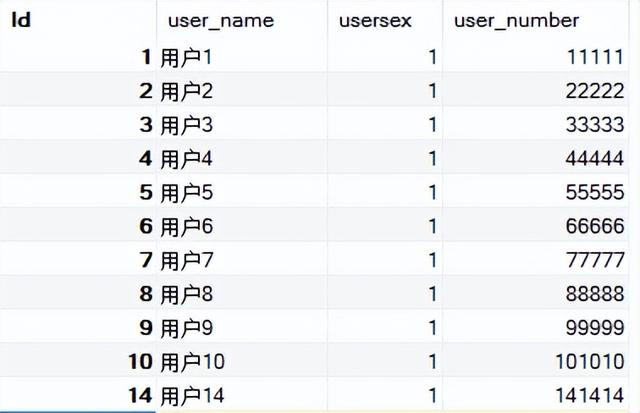Click the cell with value 141414
The image size is (640, 413).
point(536,395)
